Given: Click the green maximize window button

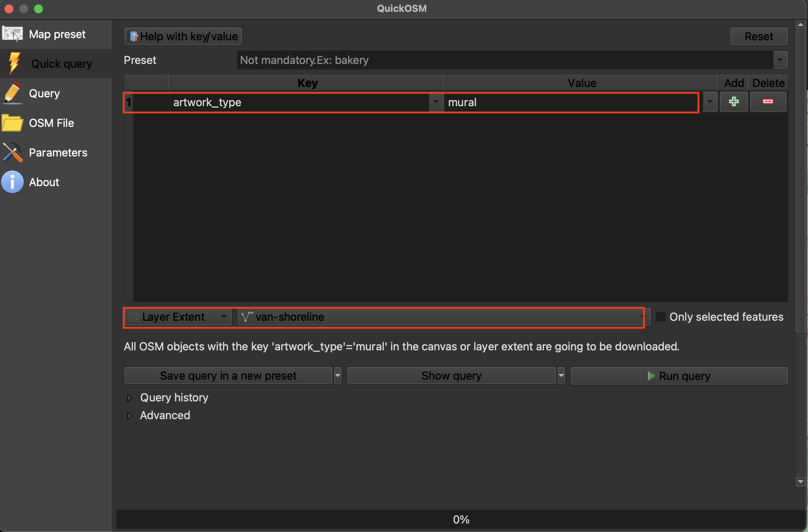Looking at the screenshot, I should pyautogui.click(x=39, y=9).
